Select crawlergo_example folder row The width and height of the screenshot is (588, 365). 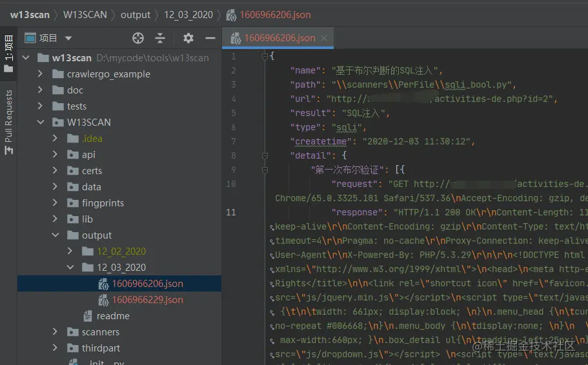[x=119, y=74]
